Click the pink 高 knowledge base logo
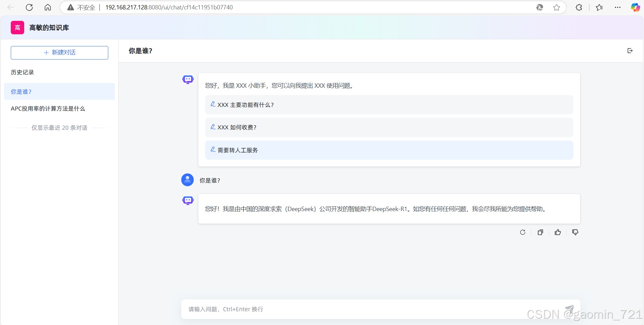The image size is (644, 325). (x=17, y=28)
